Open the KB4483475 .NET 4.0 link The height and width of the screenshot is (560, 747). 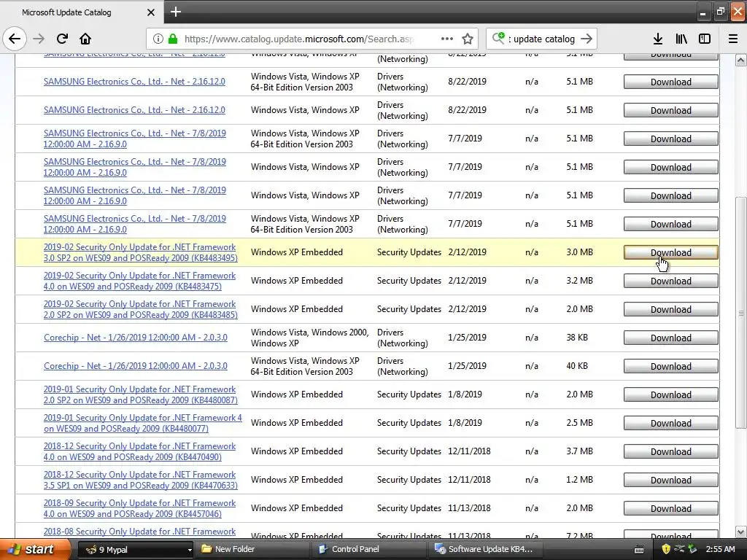pyautogui.click(x=139, y=281)
